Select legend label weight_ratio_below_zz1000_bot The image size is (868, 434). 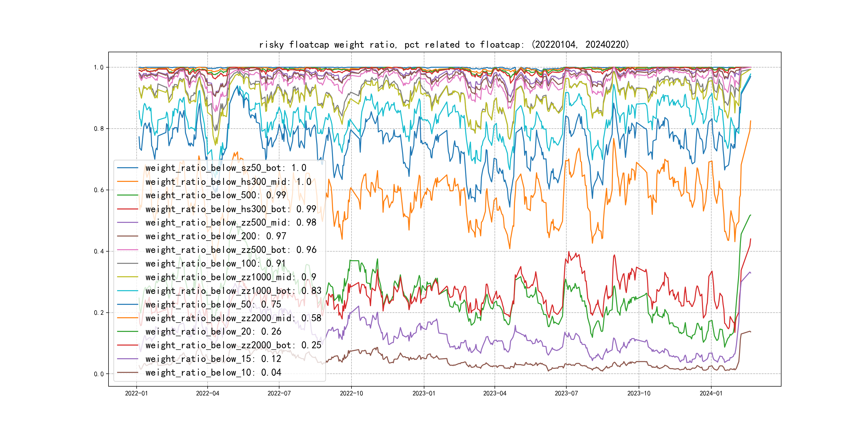(233, 291)
